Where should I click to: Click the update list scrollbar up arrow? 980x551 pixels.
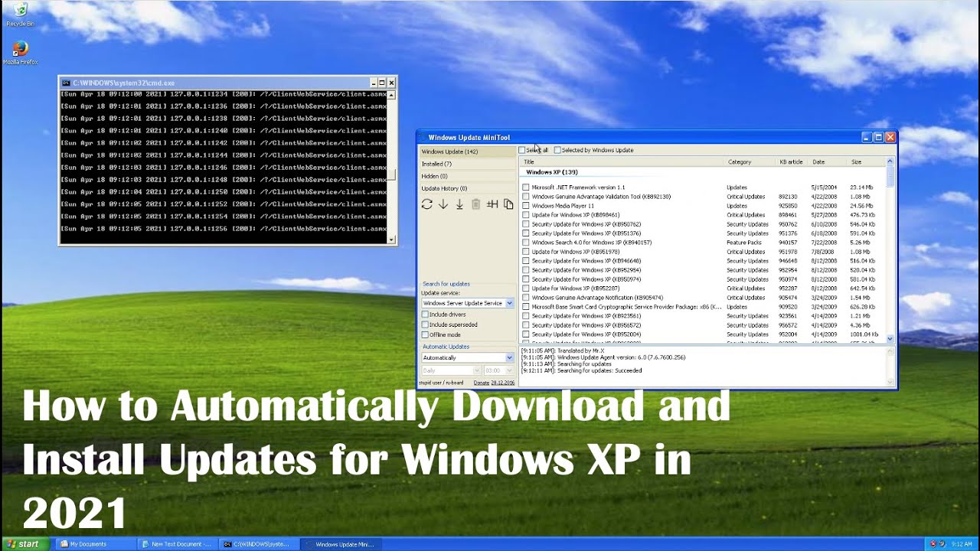[890, 161]
